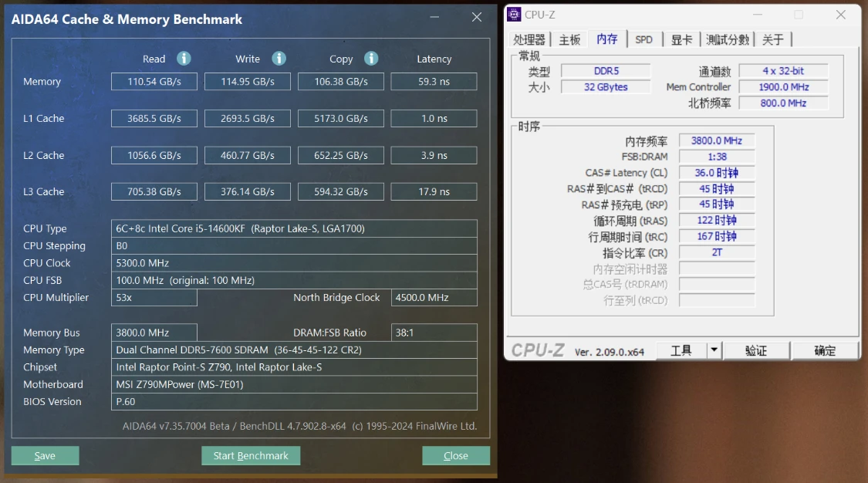Click L2 Cache Read value 1056.6 GB/s
Screen dimensions: 868x483
154,155
